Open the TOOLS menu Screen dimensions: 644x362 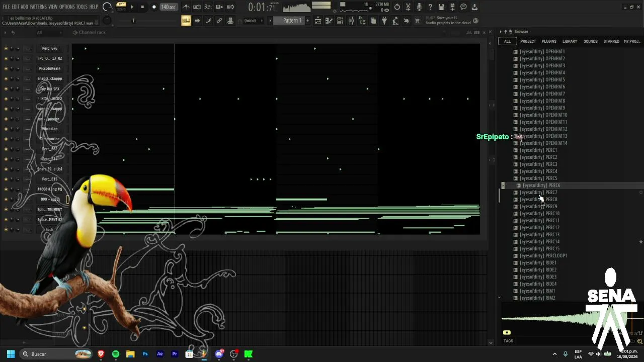point(82,7)
